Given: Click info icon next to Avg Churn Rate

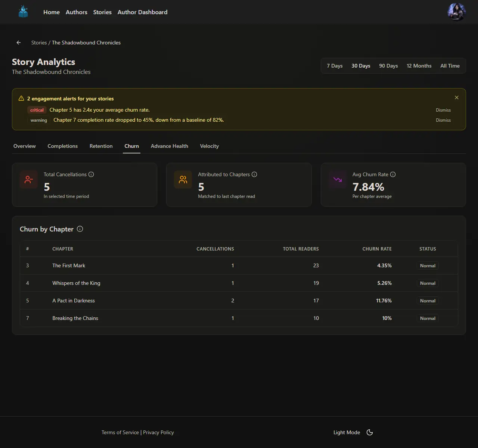Looking at the screenshot, I should [393, 174].
